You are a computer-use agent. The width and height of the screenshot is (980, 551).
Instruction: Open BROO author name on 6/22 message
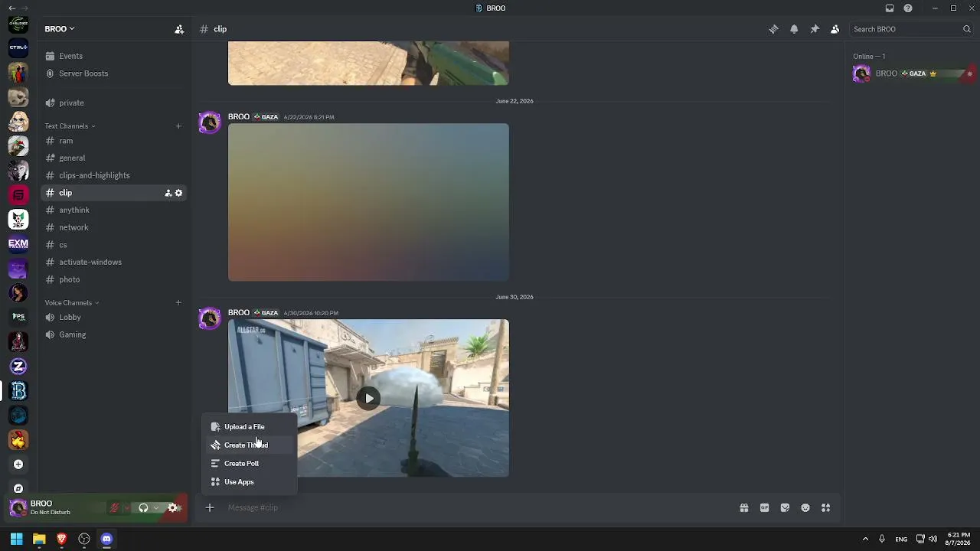tap(239, 117)
